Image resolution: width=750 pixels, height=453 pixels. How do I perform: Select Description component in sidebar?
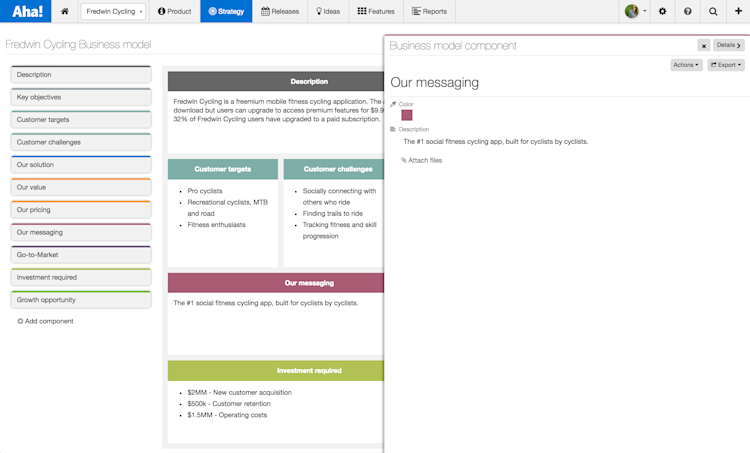[81, 75]
